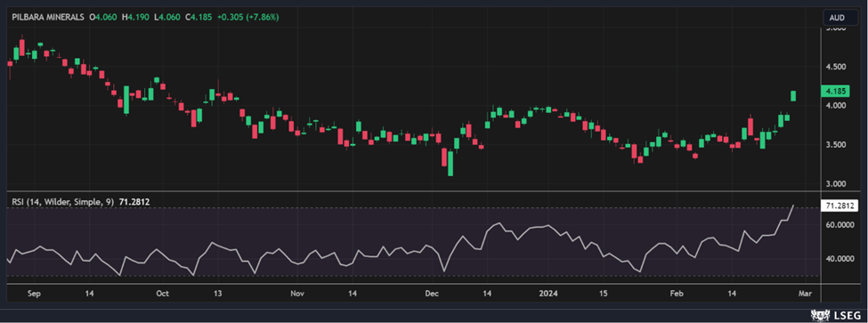Click the 3.000 price axis label
Screen dimensions: 868x323
(835, 183)
